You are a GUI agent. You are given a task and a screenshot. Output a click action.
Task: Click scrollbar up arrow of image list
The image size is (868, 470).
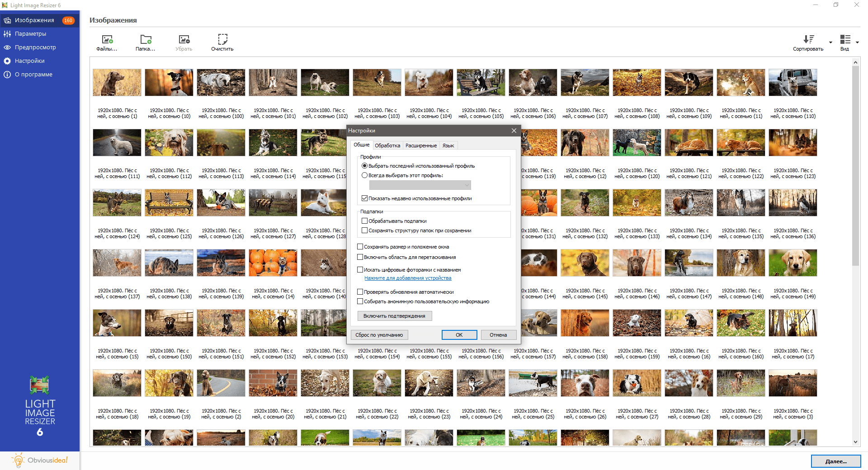pyautogui.click(x=855, y=62)
